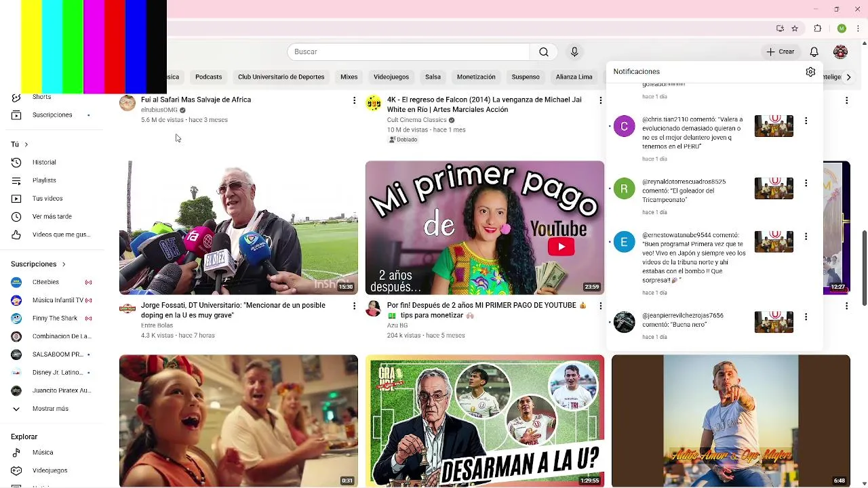
Task: Open elrubiusOMG channel name link
Action: [159, 110]
